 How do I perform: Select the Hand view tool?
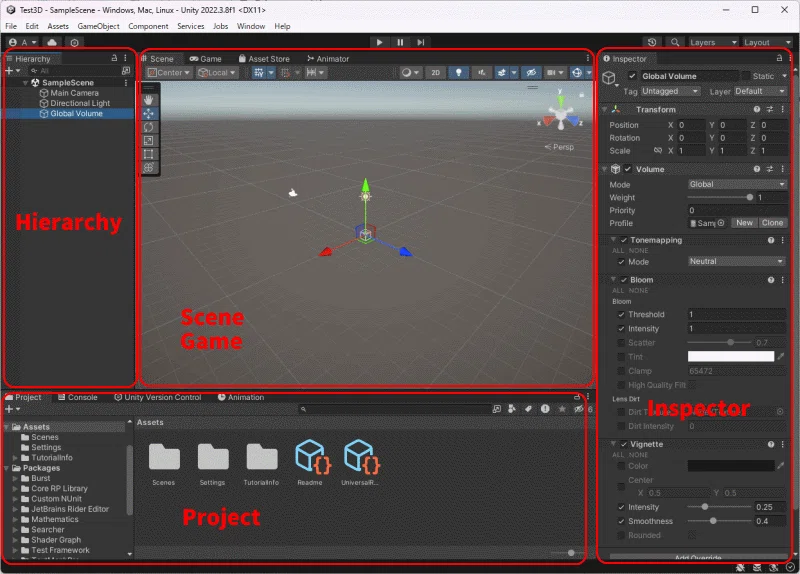(149, 100)
